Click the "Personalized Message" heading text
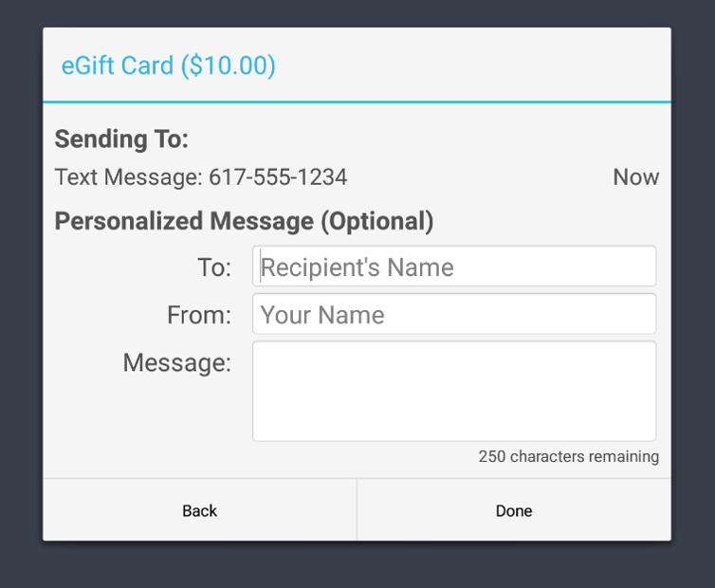 [x=184, y=221]
